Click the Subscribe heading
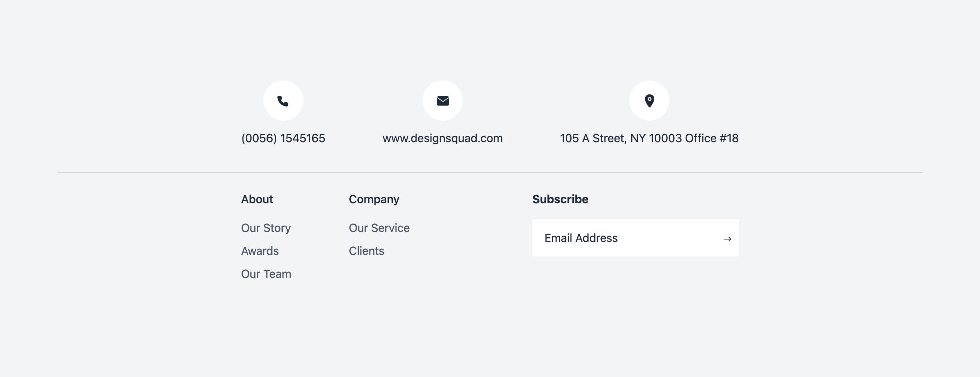 pos(560,199)
